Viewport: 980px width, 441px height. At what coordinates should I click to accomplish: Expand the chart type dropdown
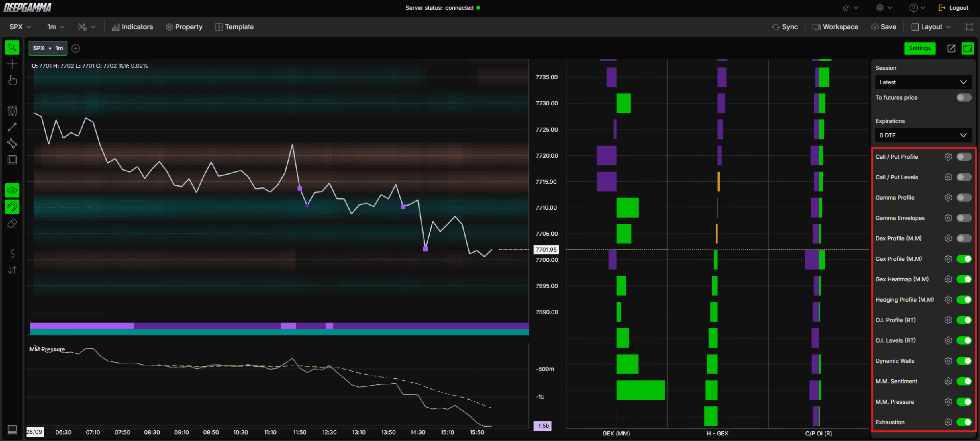pyautogui.click(x=86, y=27)
